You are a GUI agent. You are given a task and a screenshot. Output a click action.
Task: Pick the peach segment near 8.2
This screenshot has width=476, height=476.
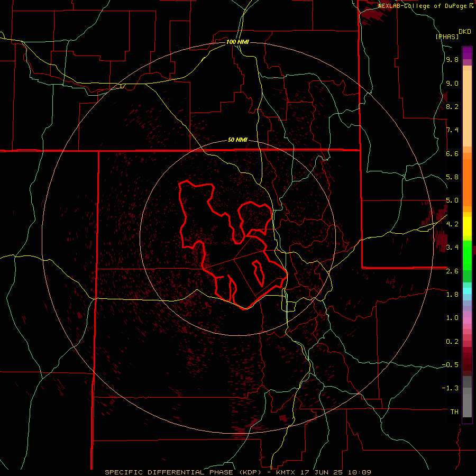pyautogui.click(x=467, y=108)
